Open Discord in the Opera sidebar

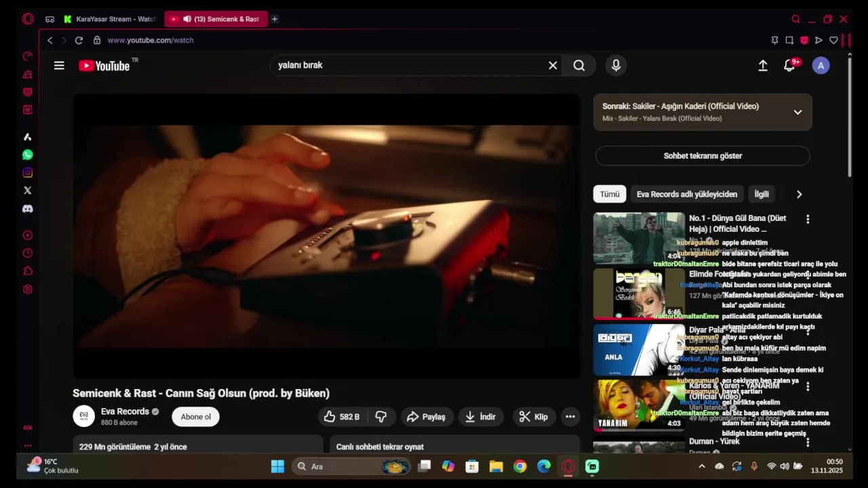tap(28, 209)
